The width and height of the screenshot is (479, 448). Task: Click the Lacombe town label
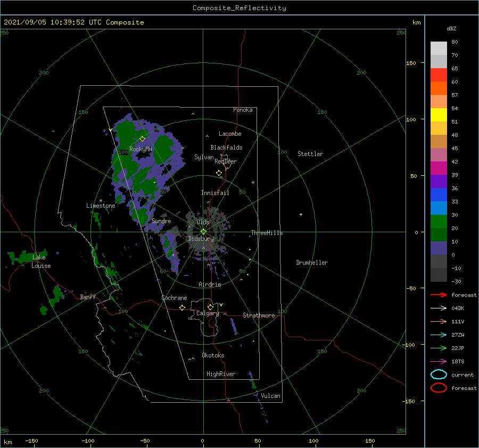tap(230, 134)
